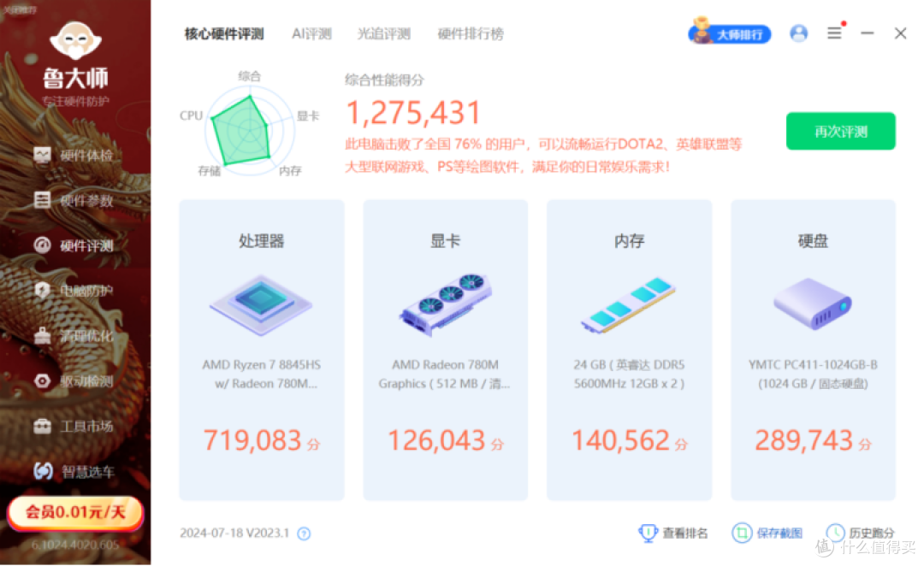
Task: Open the 电脑防护 shield icon
Action: pos(43,291)
